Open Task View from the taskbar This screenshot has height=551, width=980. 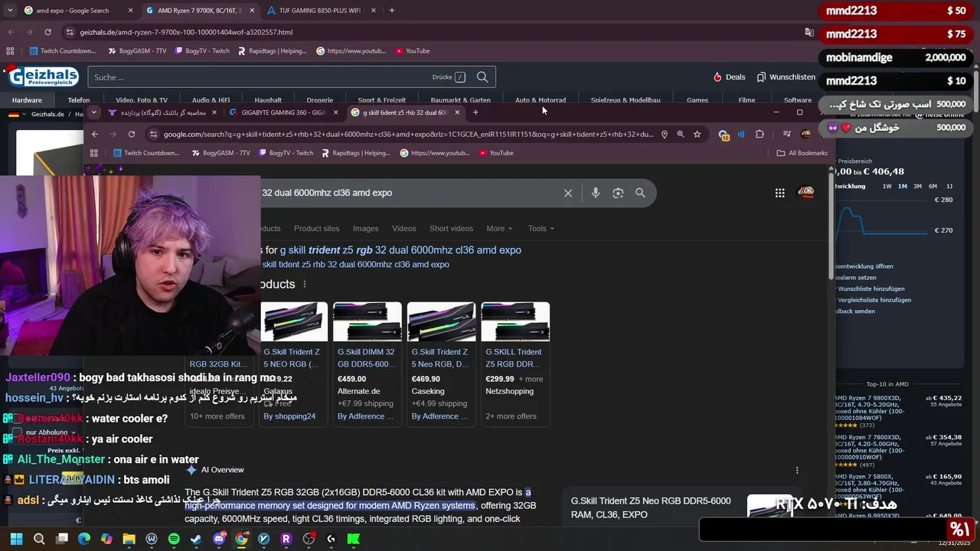pos(62,539)
